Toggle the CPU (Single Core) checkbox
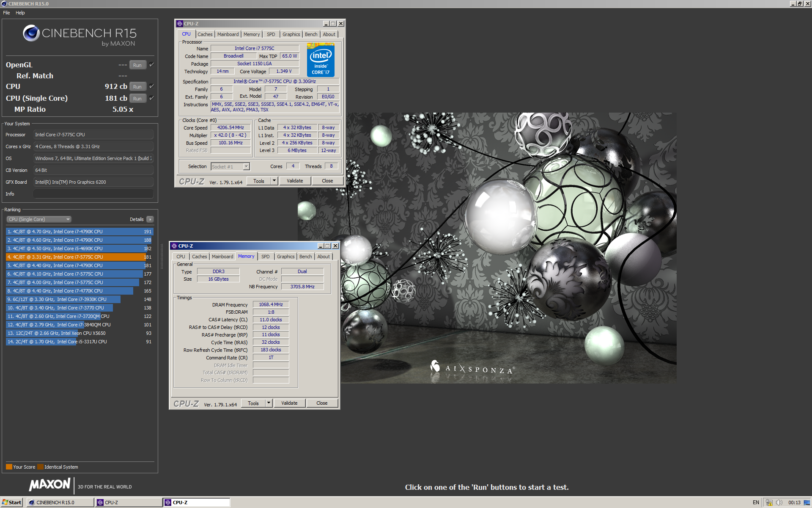This screenshot has height=508, width=812. 151,98
